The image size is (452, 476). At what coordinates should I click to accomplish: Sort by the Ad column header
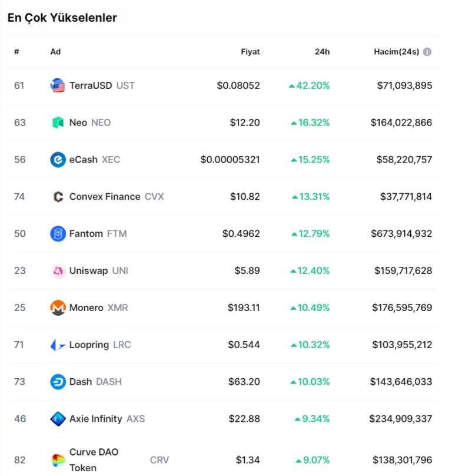pyautogui.click(x=55, y=52)
